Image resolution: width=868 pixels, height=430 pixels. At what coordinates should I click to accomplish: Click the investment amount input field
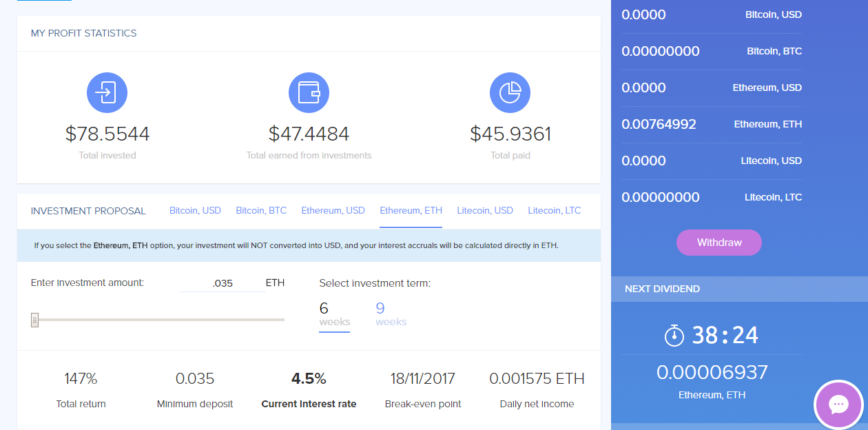click(x=223, y=283)
